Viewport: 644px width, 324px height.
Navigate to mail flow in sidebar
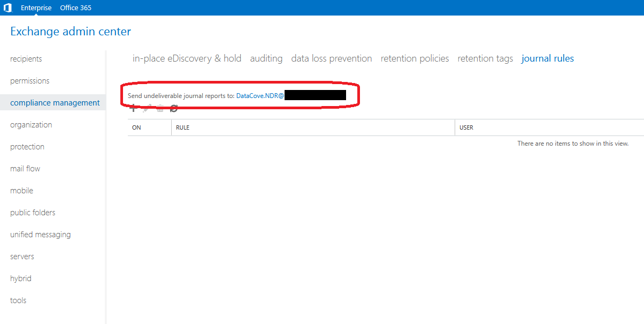pyautogui.click(x=25, y=169)
